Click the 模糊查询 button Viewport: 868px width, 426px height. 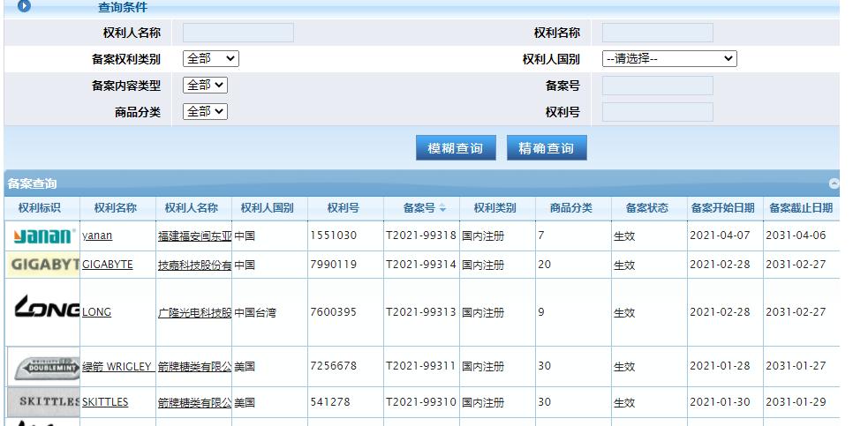click(x=456, y=148)
